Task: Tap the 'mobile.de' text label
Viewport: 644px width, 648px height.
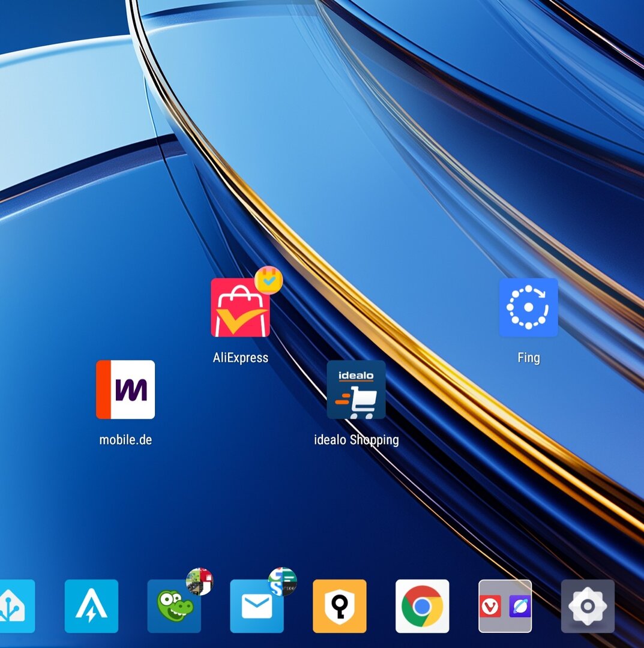Action: pyautogui.click(x=125, y=440)
